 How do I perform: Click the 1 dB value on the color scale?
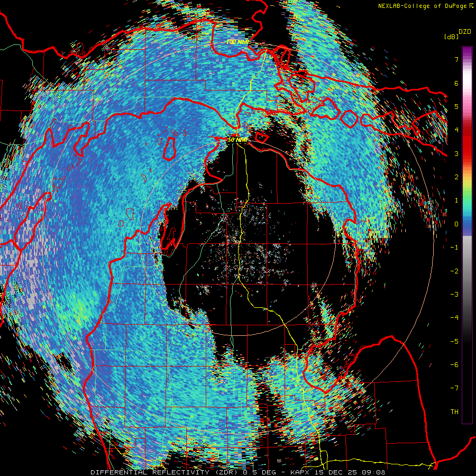click(x=456, y=200)
